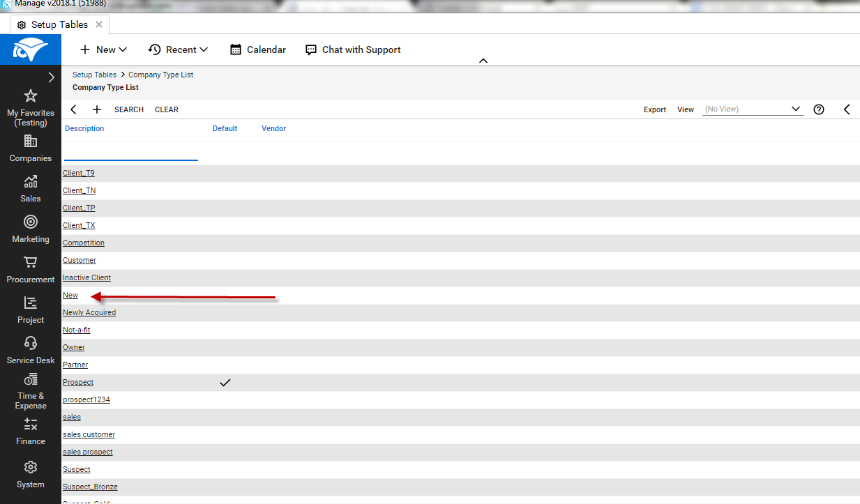This screenshot has width=860, height=504.
Task: Open the Inactive Client company type
Action: pyautogui.click(x=87, y=277)
